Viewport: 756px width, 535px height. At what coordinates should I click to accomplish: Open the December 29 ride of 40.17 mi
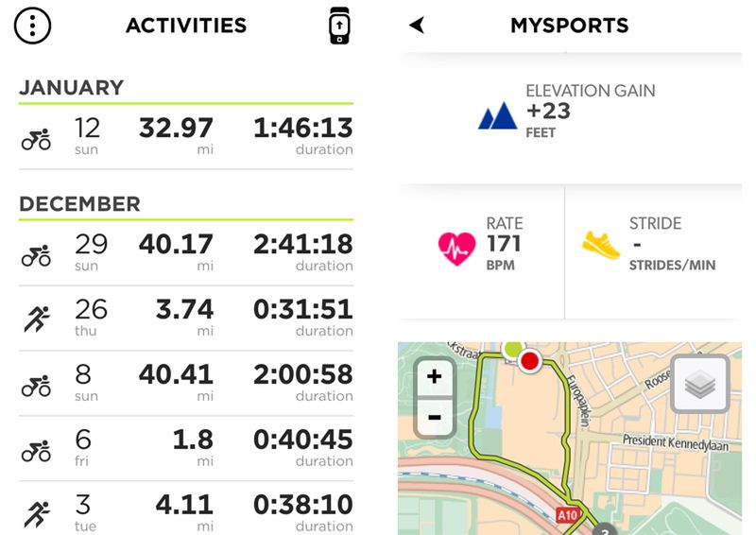point(186,253)
